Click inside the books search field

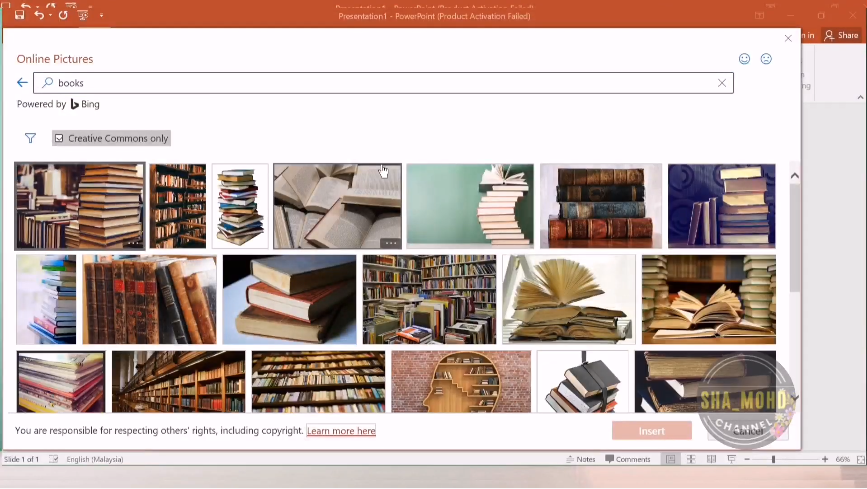tap(383, 83)
